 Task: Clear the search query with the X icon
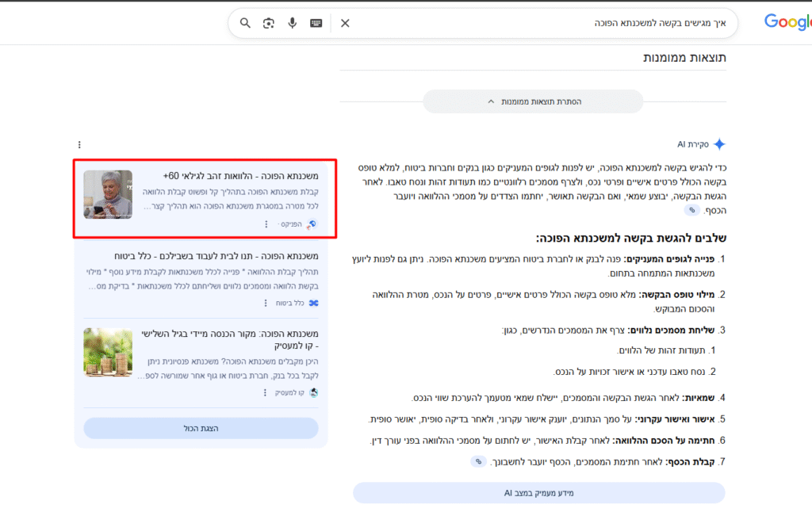click(344, 23)
